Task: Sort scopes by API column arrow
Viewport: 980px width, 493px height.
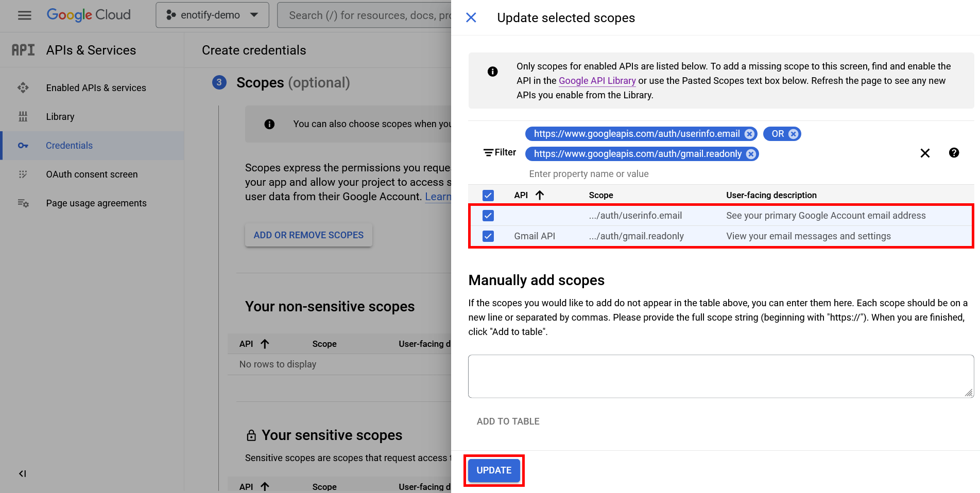Action: 539,196
